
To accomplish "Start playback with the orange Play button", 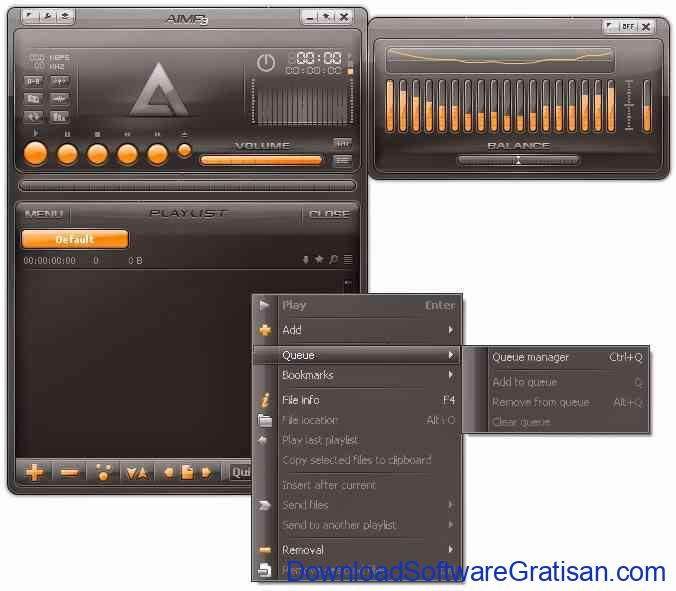I will click(35, 154).
